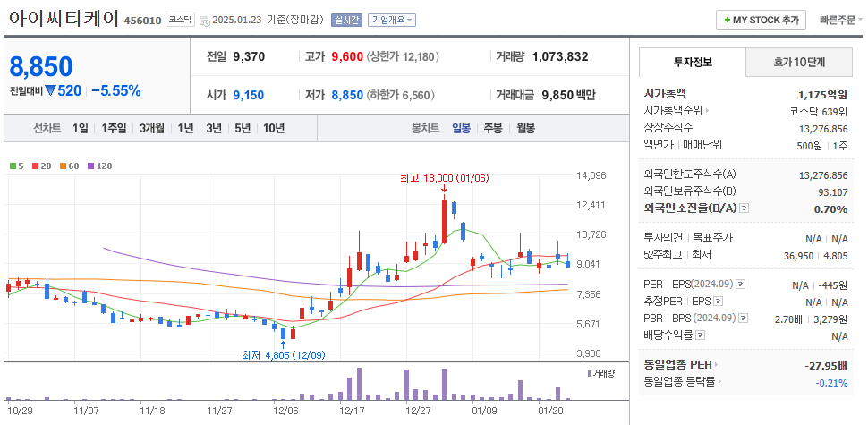
Task: Click the 전일 9,370 value
Action: (x=249, y=56)
